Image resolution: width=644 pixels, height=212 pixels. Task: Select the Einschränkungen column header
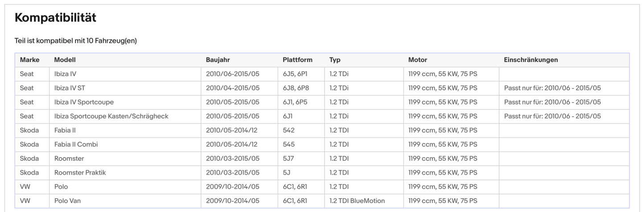(530, 60)
